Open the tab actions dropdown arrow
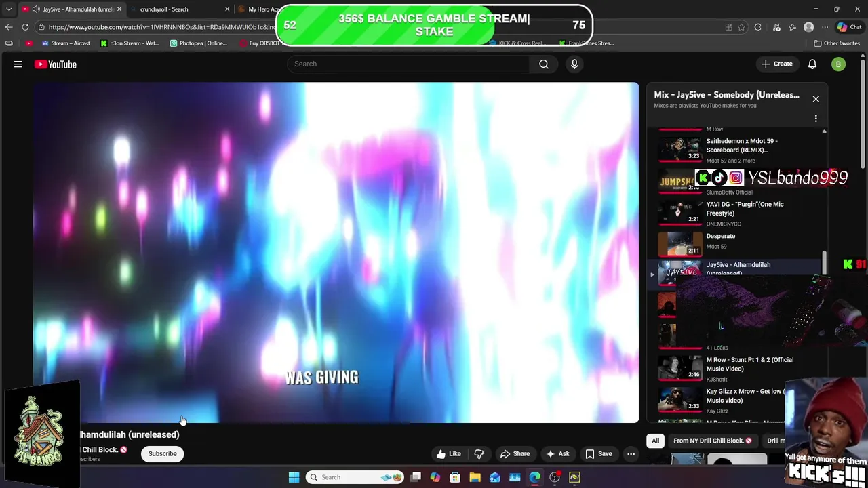The image size is (868, 488). tap(9, 9)
